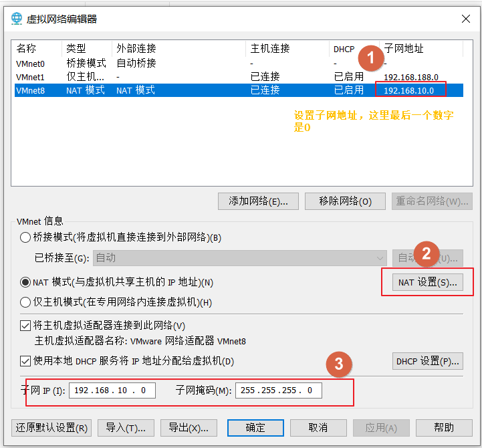Click 已连接 host cell of VMnet1

point(265,77)
